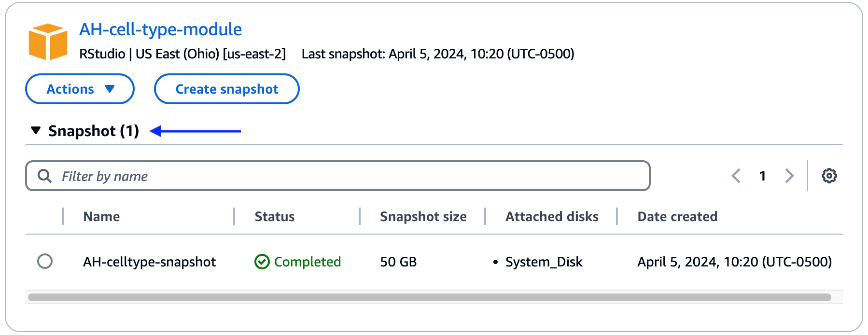Select the AH-celltype-snapshot radio button

[x=45, y=261]
